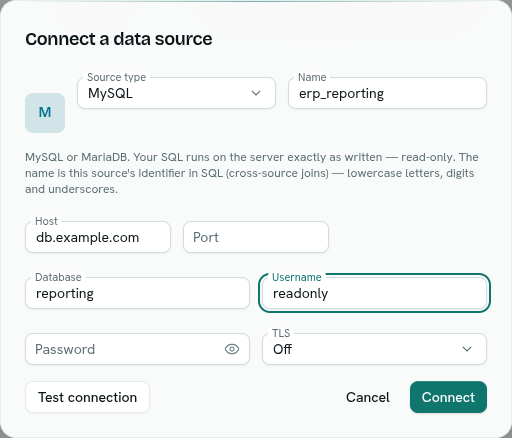
Task: Click the Username field with readonly
Action: [374, 293]
